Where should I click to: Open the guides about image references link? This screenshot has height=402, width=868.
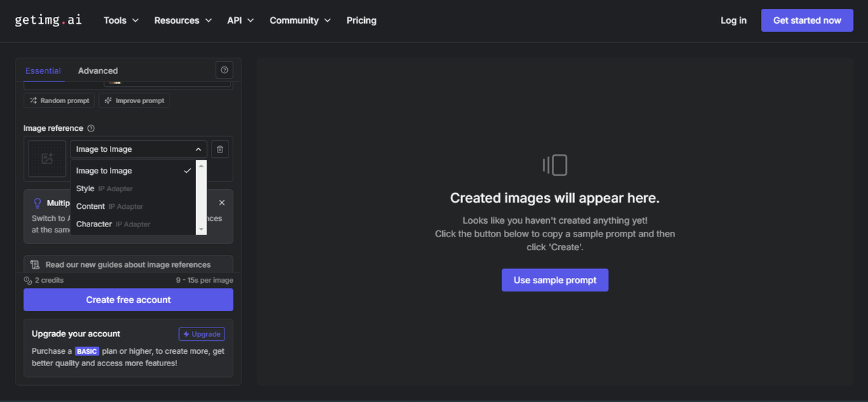tap(128, 264)
